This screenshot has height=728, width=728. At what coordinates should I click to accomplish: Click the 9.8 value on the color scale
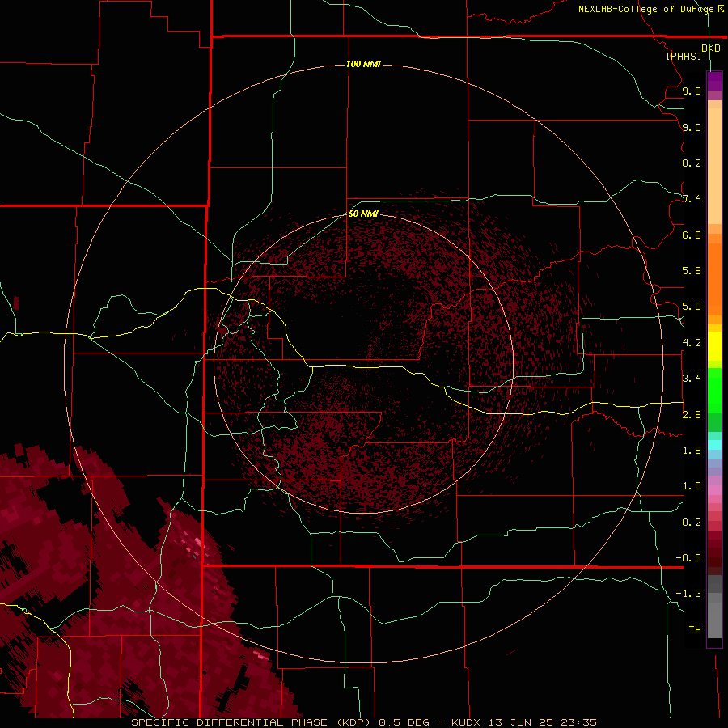pos(692,91)
